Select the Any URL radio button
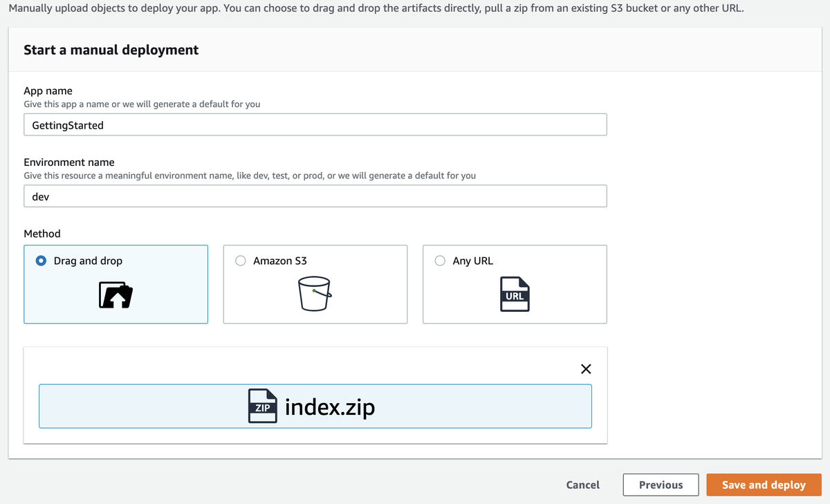The width and height of the screenshot is (830, 504). pyautogui.click(x=440, y=261)
